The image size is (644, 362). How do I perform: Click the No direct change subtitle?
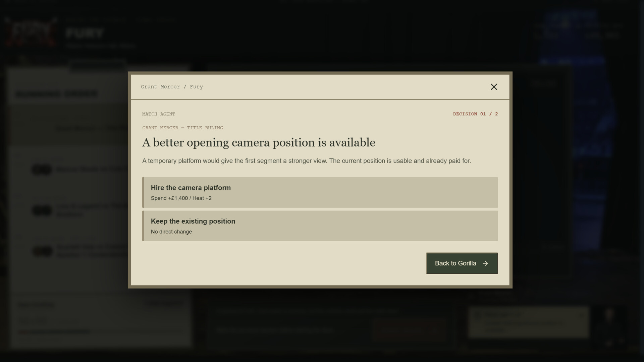tap(171, 232)
